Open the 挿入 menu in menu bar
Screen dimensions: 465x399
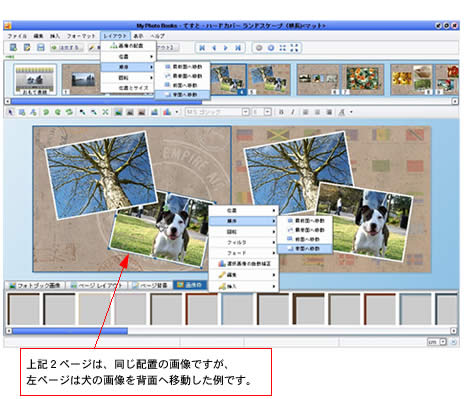pyautogui.click(x=55, y=36)
